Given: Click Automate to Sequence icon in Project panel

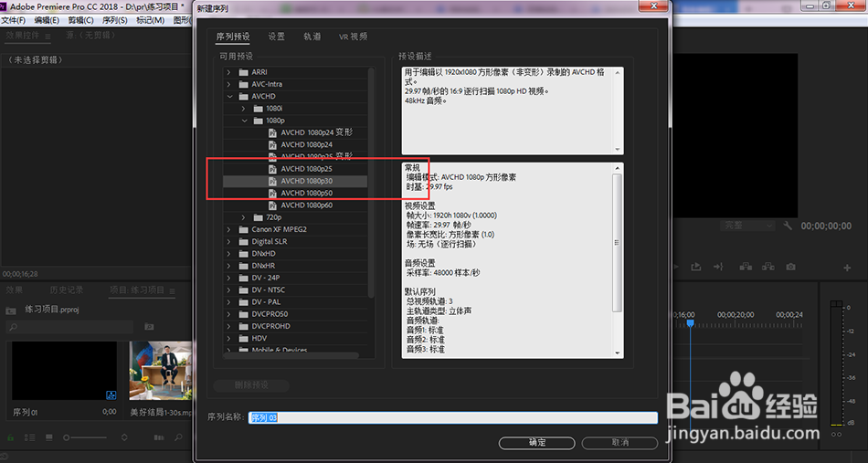Looking at the screenshot, I should click(x=159, y=437).
